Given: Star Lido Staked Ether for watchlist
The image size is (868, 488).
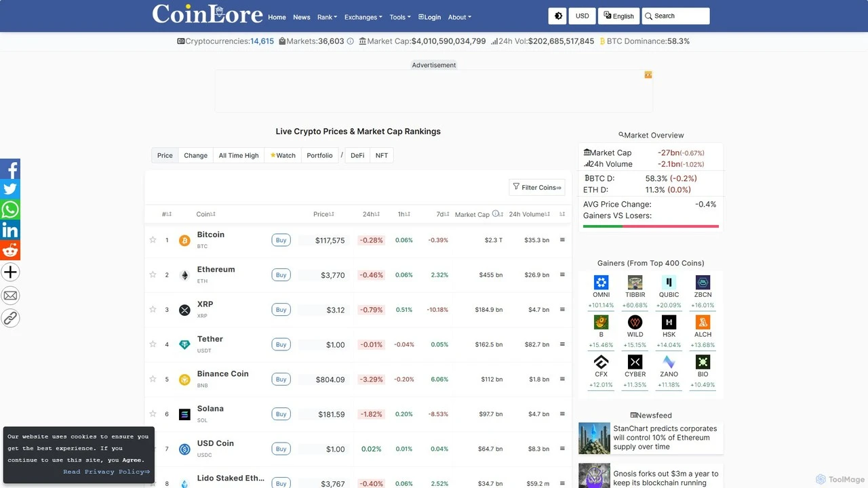Looking at the screenshot, I should coord(153,483).
